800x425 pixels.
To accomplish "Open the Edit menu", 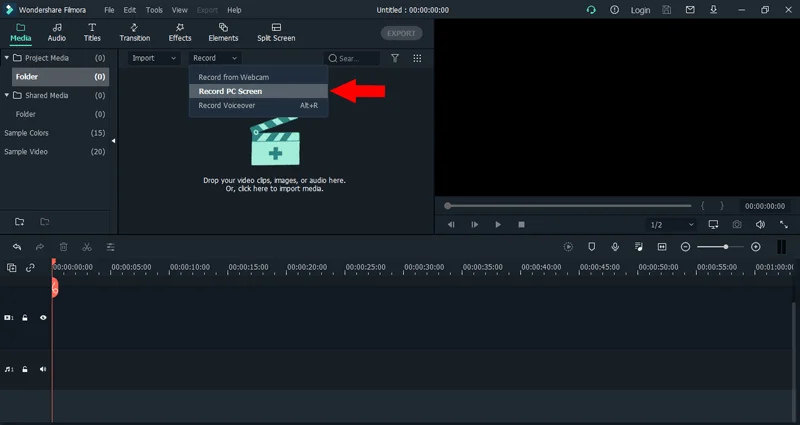I will pyautogui.click(x=130, y=10).
